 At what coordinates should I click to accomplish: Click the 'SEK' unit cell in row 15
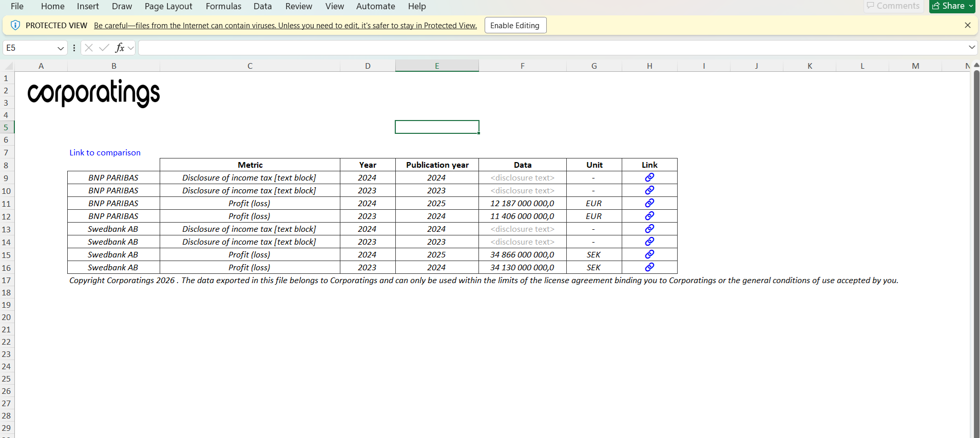pos(594,254)
